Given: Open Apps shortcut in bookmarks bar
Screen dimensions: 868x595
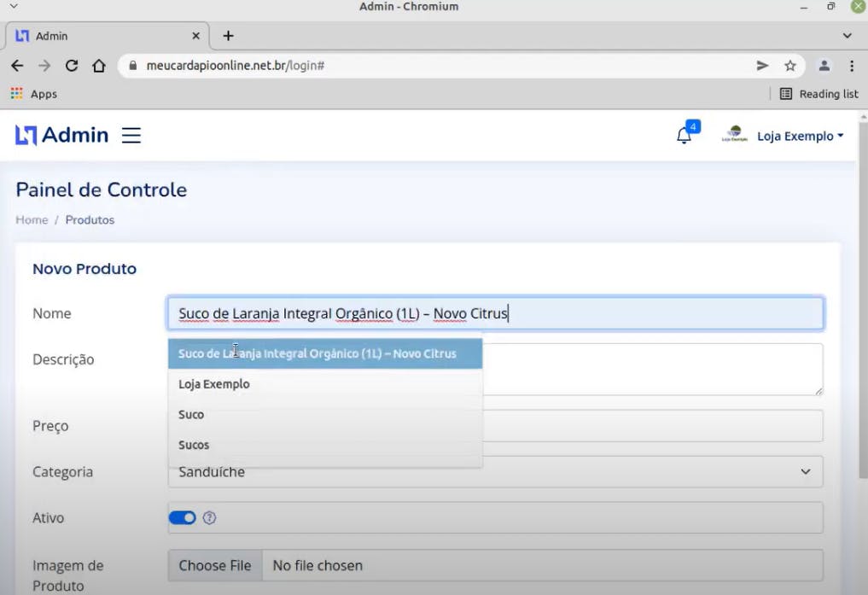Looking at the screenshot, I should [x=34, y=94].
